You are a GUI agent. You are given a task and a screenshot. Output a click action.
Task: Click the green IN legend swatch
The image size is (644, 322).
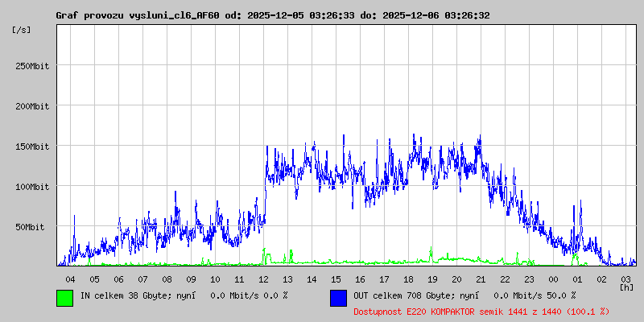pos(64,297)
